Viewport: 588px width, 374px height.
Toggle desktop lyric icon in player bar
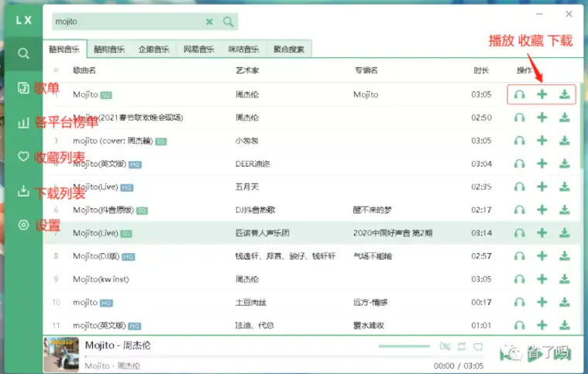[x=445, y=346]
